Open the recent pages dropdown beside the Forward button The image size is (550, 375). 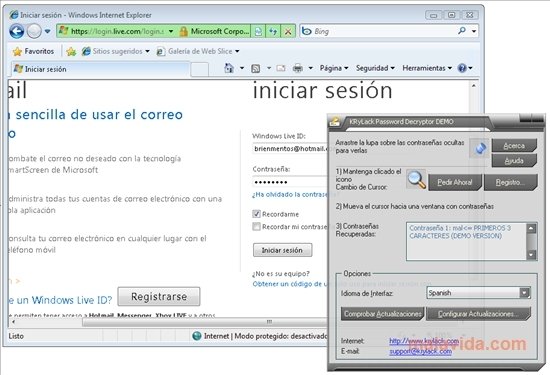tap(47, 32)
